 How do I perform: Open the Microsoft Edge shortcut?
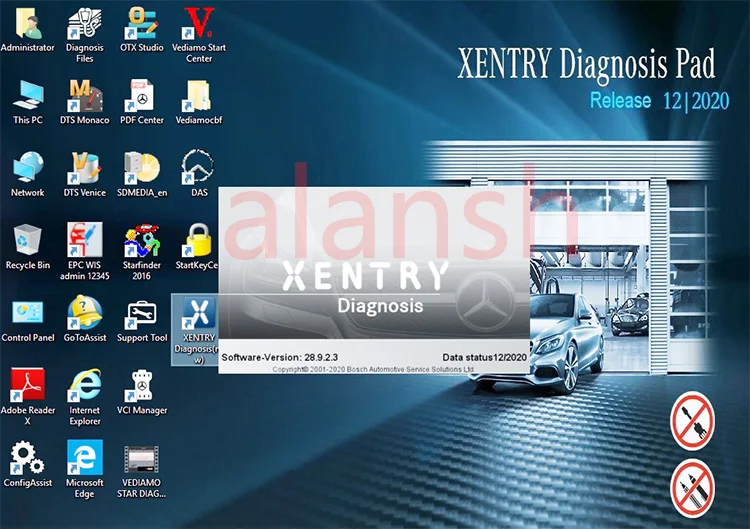pos(85,470)
